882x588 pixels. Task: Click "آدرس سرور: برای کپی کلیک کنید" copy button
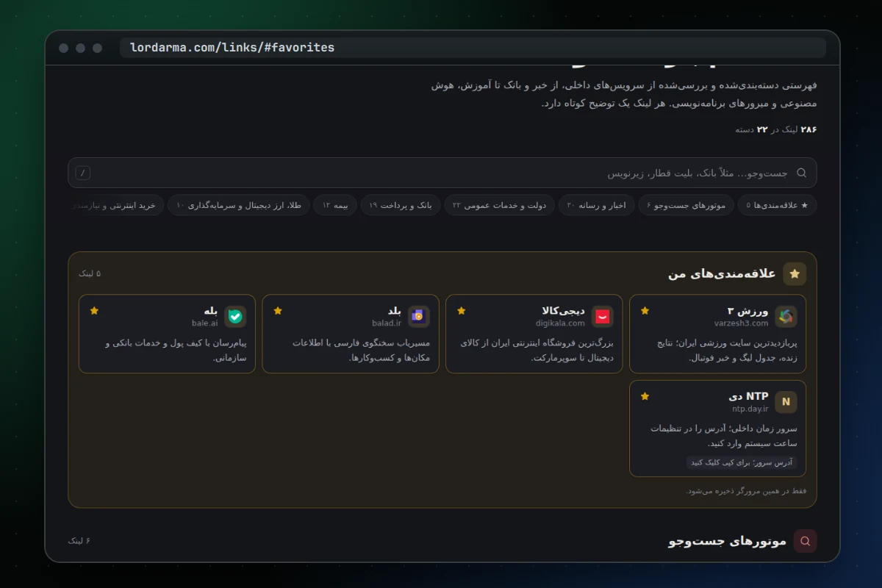[x=742, y=462]
